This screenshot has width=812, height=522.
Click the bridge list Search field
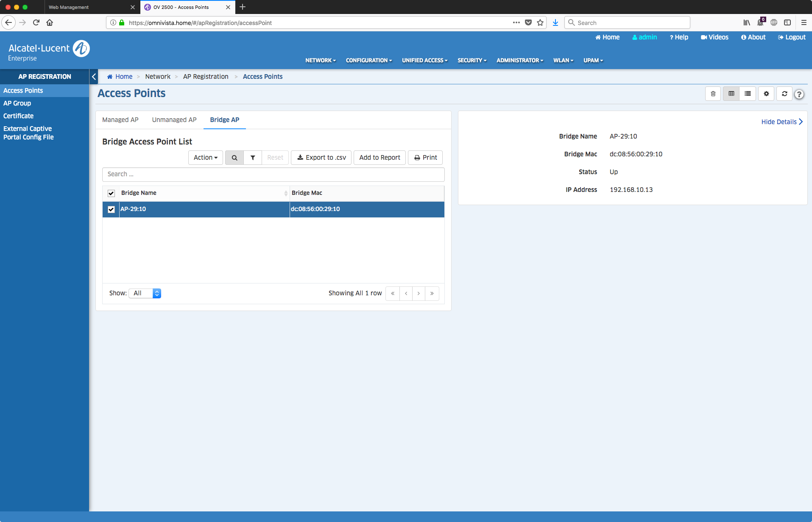point(273,174)
